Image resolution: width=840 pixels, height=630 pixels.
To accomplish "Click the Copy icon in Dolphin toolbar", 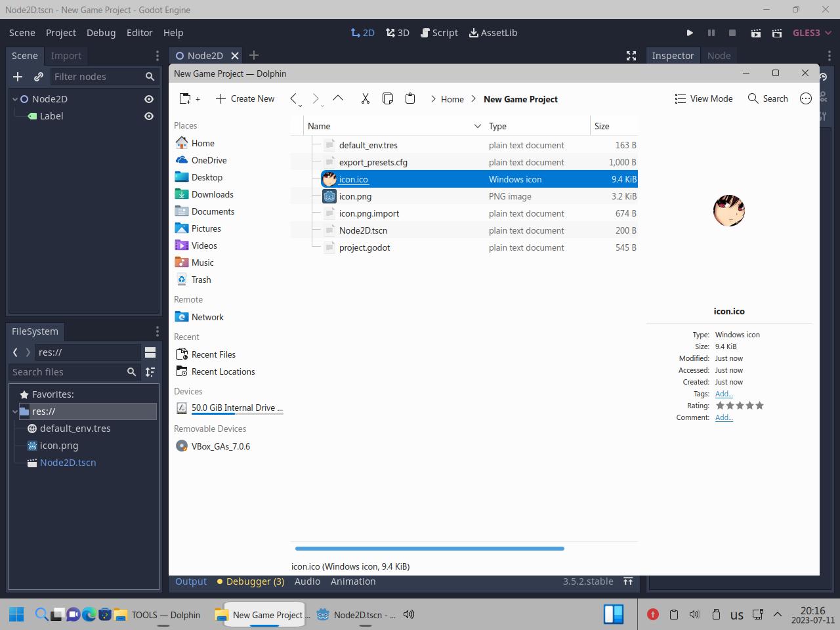I will pyautogui.click(x=388, y=98).
